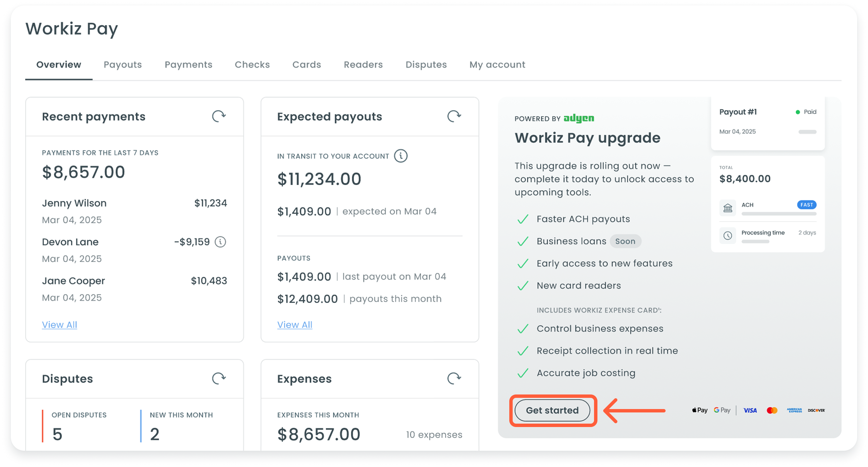Click the Jenny Wilson amount $11,234

211,203
